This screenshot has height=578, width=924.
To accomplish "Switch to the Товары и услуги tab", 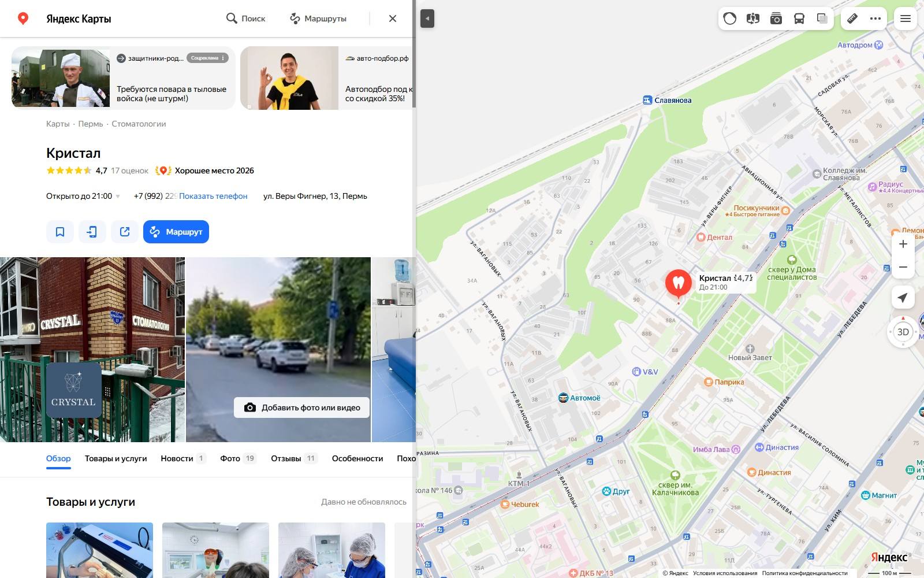I will 115,458.
